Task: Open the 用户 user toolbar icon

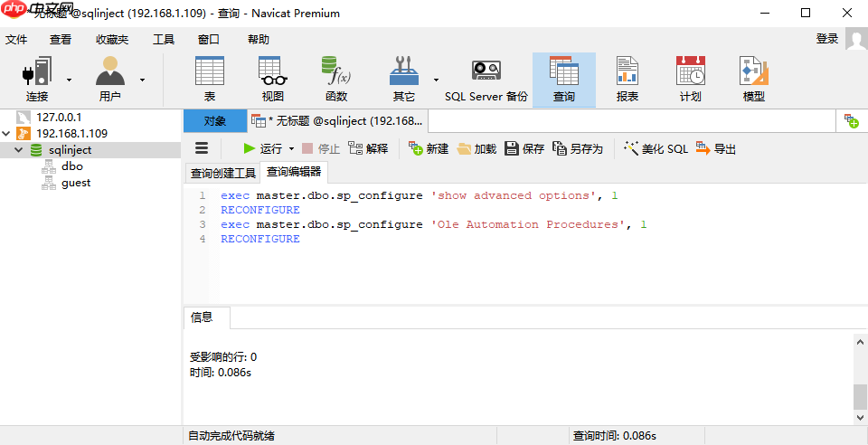Action: coord(109,80)
